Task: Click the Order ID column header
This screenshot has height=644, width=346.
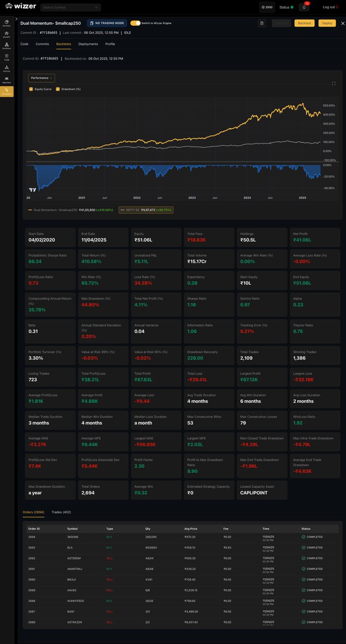Action: tap(33, 529)
